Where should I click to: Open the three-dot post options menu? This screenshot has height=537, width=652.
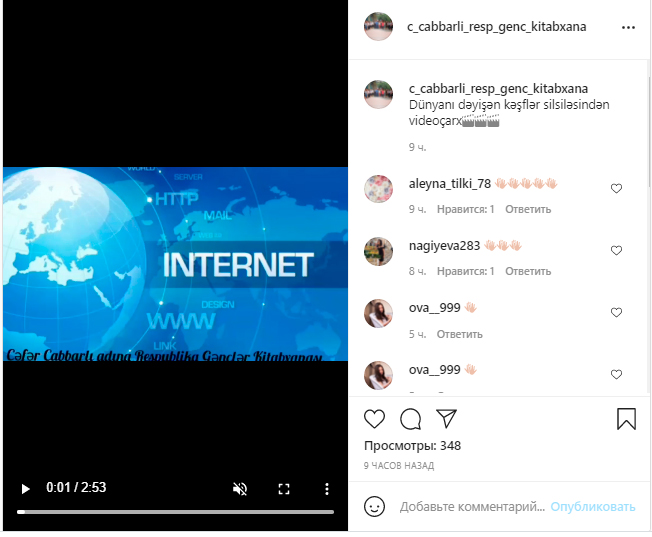[x=628, y=27]
